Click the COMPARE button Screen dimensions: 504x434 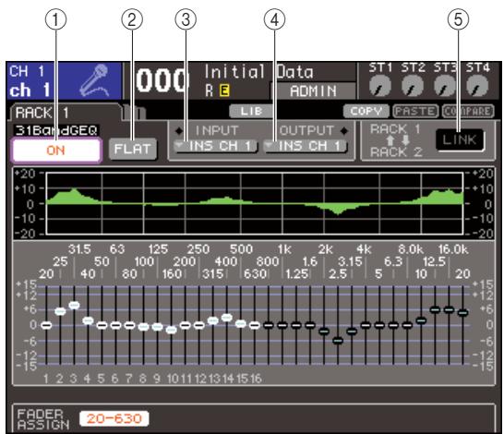pos(468,111)
